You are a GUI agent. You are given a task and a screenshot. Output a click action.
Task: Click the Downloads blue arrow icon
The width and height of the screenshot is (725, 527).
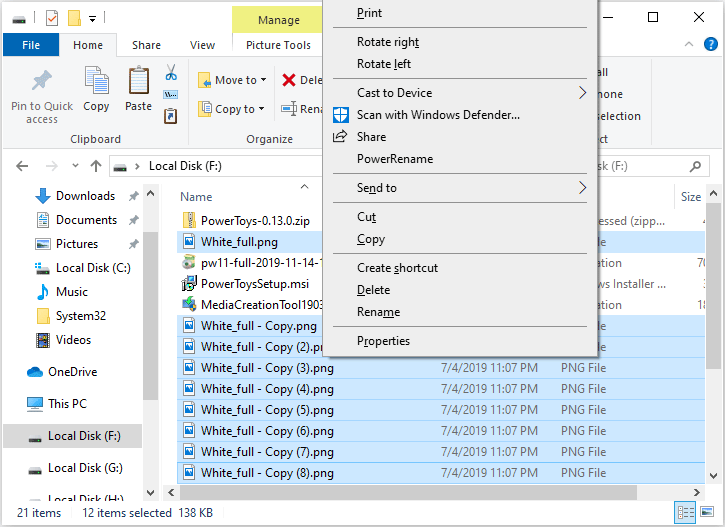pyautogui.click(x=43, y=196)
